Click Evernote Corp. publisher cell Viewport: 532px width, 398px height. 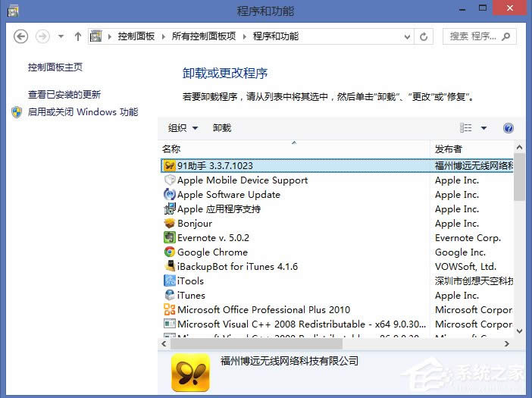click(468, 238)
